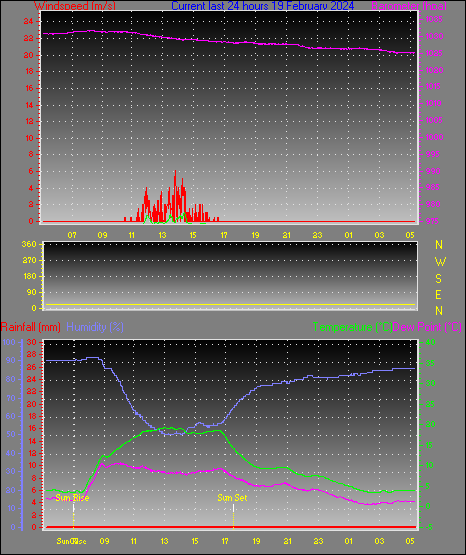
Task: Click the Barometer (hpa) axis title
Action: [x=409, y=6]
